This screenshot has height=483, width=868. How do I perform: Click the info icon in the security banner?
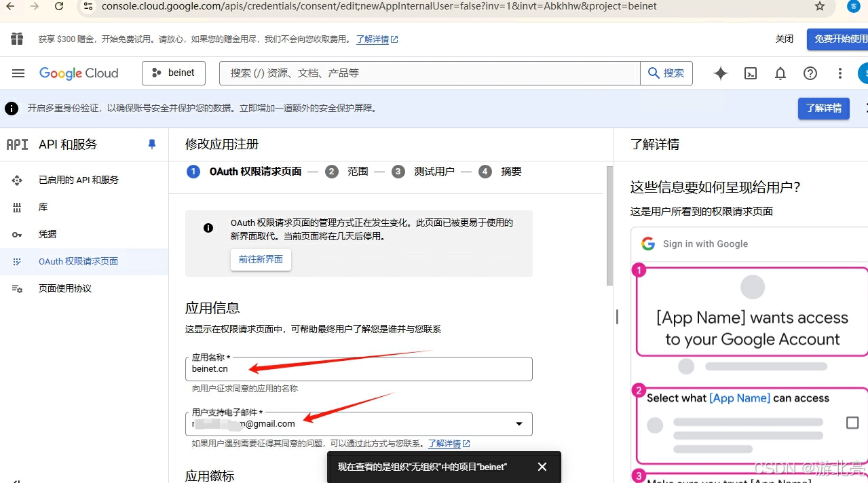(x=12, y=109)
